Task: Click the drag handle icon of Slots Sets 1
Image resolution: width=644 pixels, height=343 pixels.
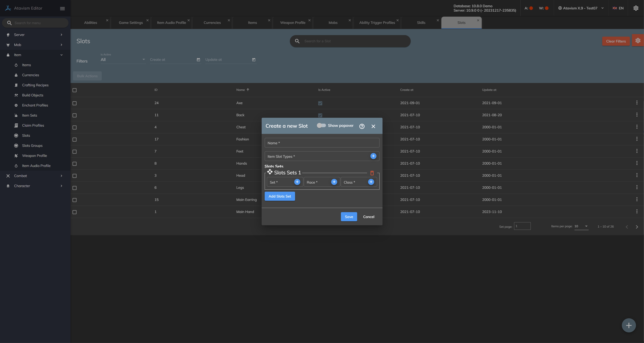Action: (x=270, y=172)
